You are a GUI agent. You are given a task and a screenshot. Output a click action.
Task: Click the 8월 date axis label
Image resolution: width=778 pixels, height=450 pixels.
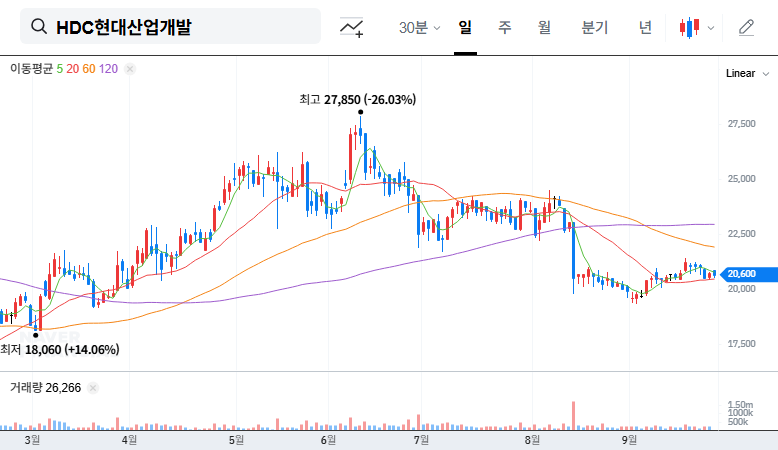[532, 440]
